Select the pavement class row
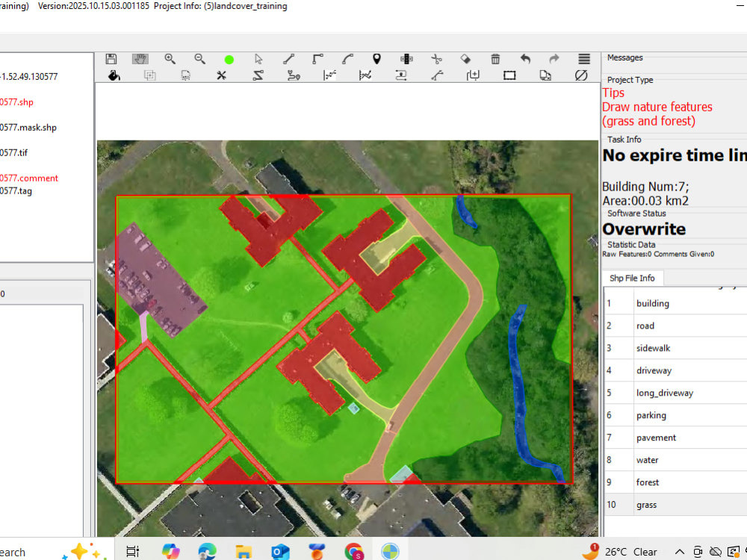747x560 pixels. coord(675,438)
